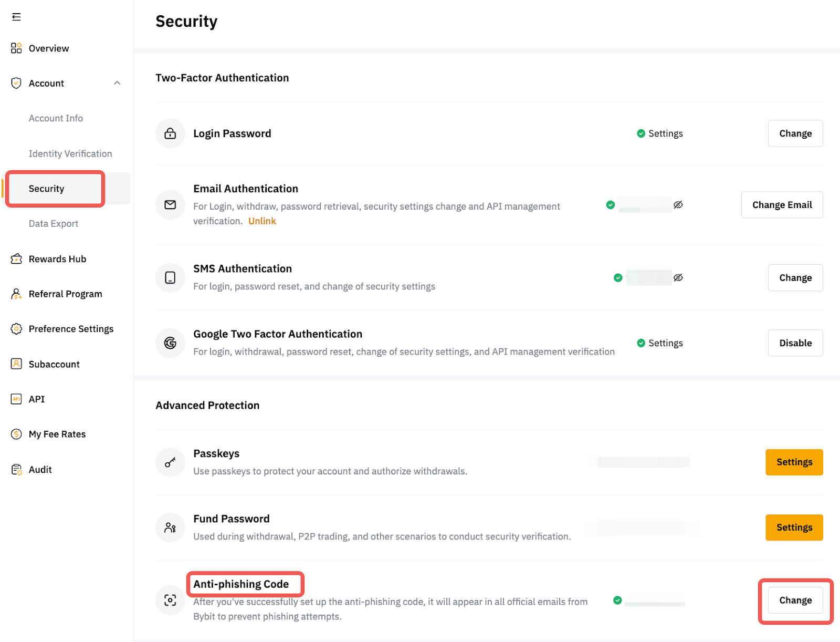Click the Referral Program person icon
Viewport: 840px width, 642px height.
click(x=16, y=294)
